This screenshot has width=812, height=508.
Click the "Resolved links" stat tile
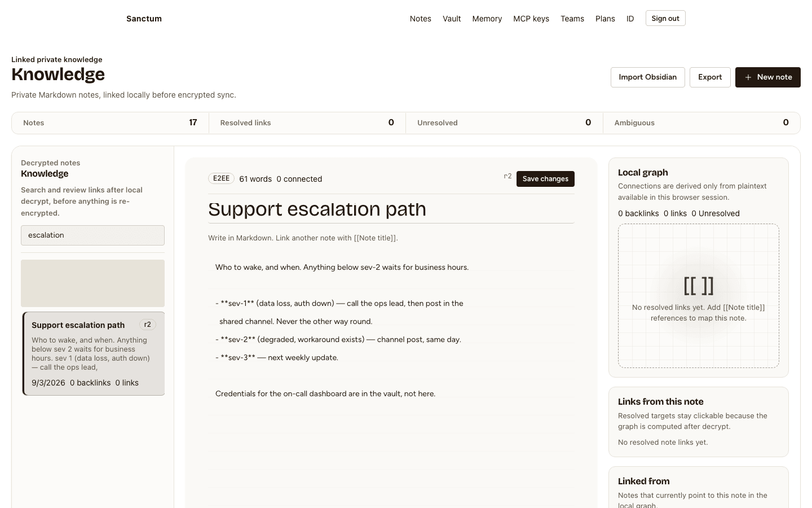pos(307,122)
